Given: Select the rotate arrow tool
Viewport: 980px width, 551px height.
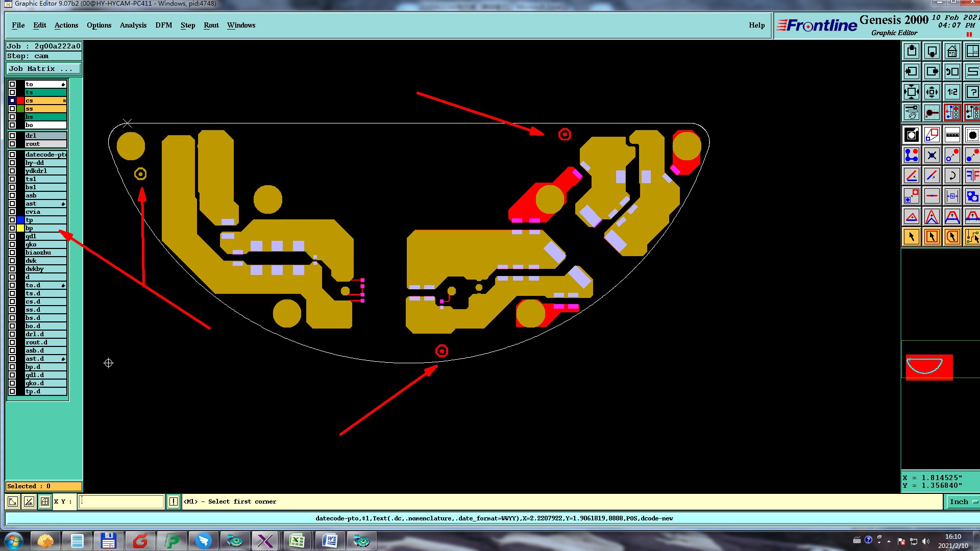Looking at the screenshot, I should 952,176.
